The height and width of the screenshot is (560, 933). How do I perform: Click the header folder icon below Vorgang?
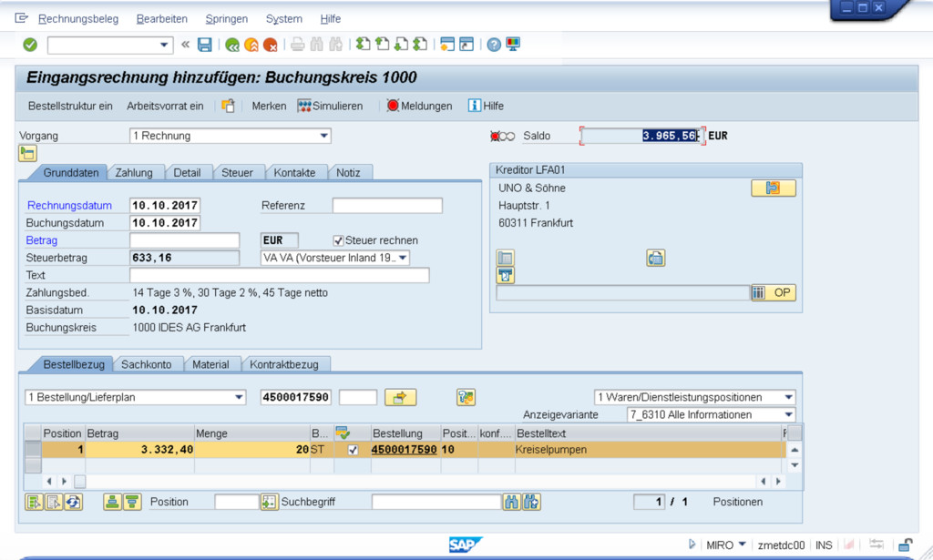click(x=27, y=153)
